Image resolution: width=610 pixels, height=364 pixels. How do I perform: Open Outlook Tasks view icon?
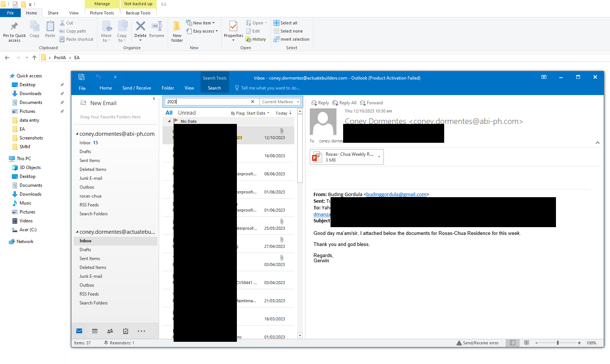125,331
